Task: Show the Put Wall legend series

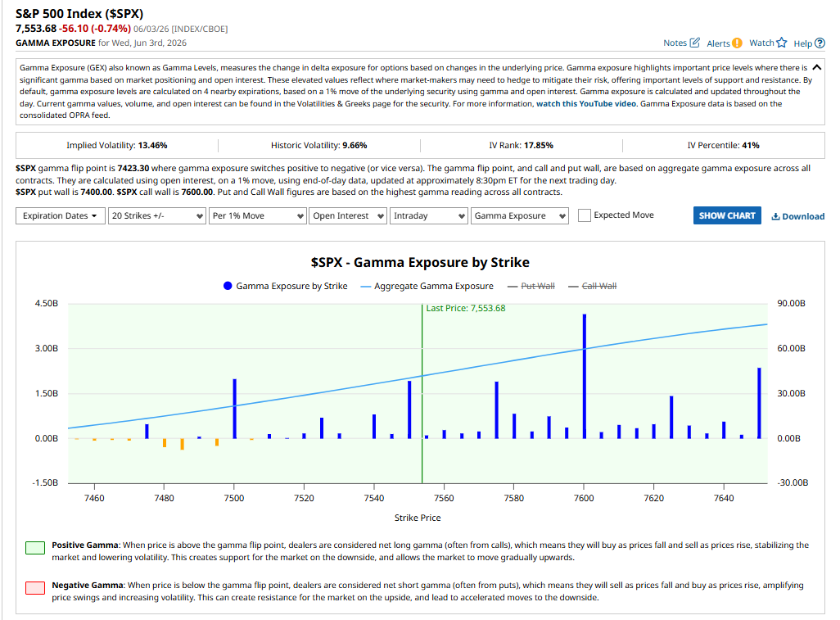Action: point(531,286)
